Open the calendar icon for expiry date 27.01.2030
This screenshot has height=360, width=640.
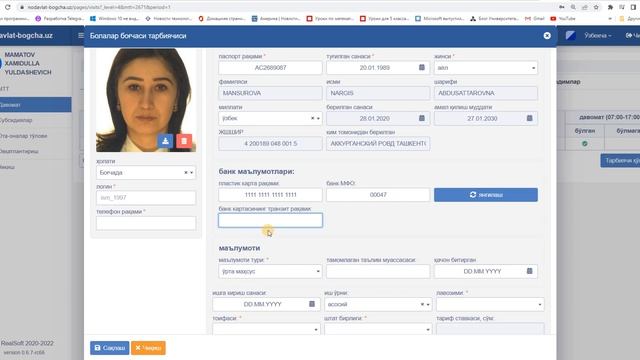pyautogui.click(x=529, y=118)
